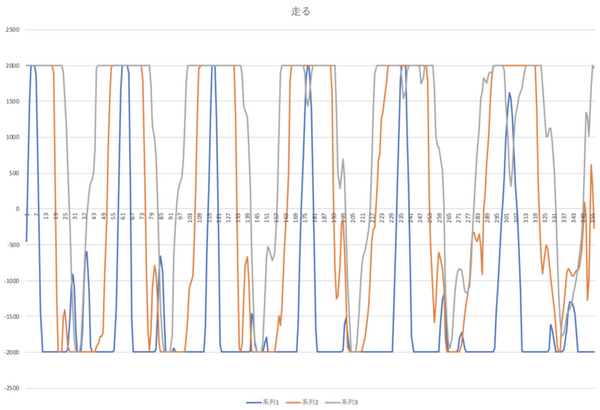Click the -2500 horizontal gridline at the bottom
Screen dimensions: 600x410
[300, 387]
